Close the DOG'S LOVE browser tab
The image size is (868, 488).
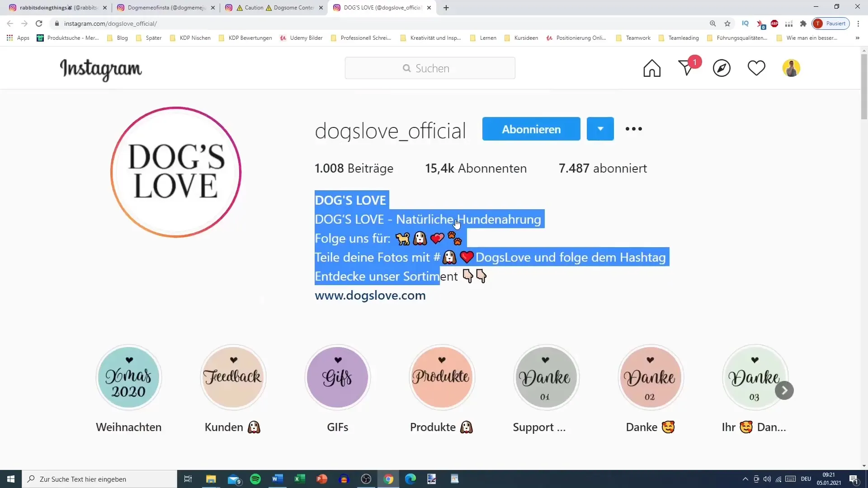click(429, 8)
